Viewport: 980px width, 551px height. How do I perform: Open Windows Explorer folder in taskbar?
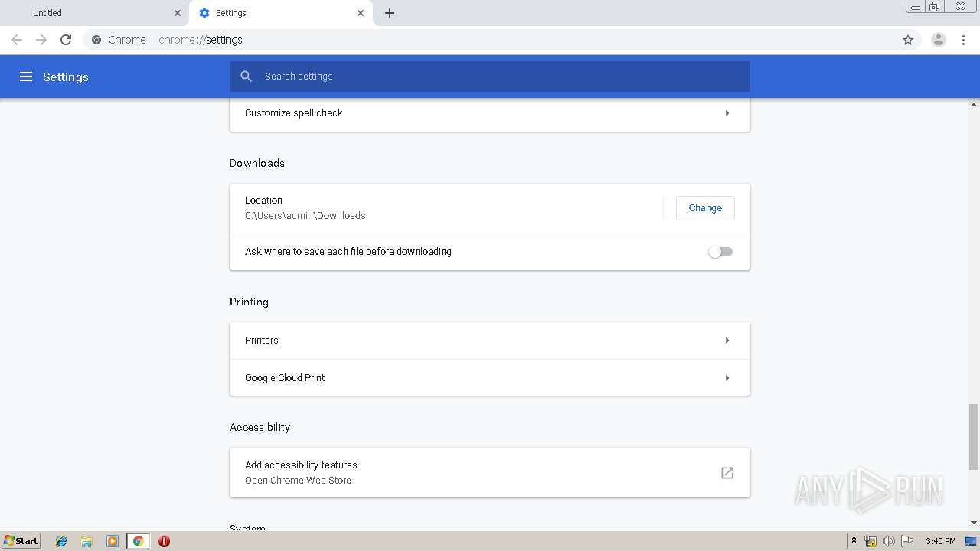[x=87, y=541]
